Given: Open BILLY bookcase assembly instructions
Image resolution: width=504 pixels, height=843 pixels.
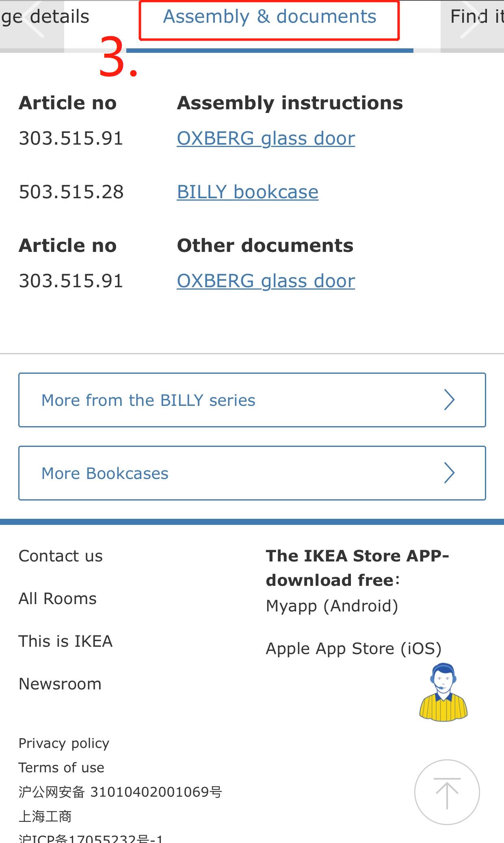Looking at the screenshot, I should click(247, 191).
